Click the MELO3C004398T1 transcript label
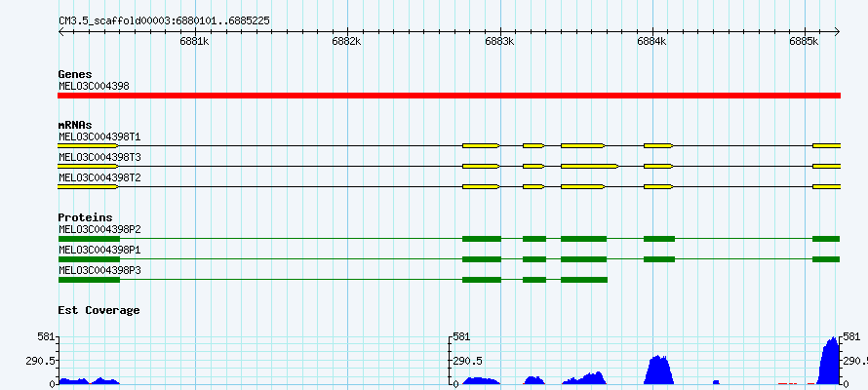The height and width of the screenshot is (390, 868). pyautogui.click(x=99, y=136)
